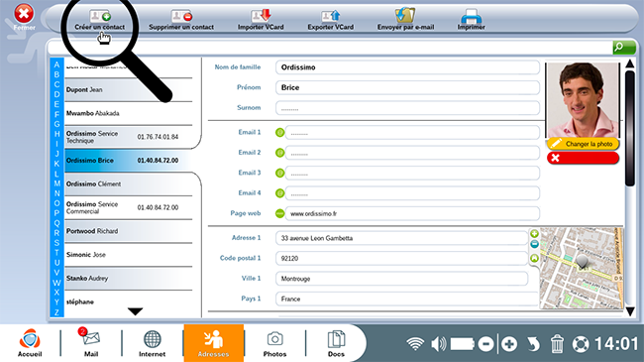Click the green icon beside Email 1
This screenshot has width=644, height=362.
[279, 133]
